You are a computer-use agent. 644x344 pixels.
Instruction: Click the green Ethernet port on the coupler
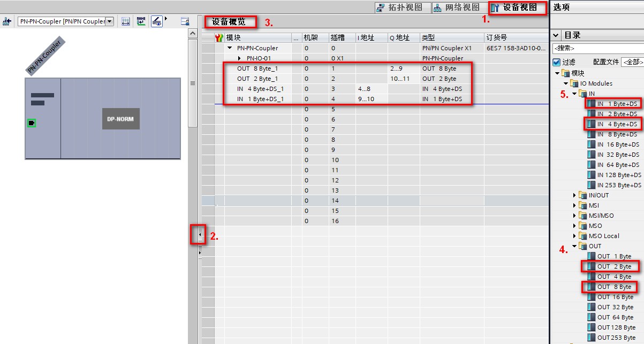(31, 124)
